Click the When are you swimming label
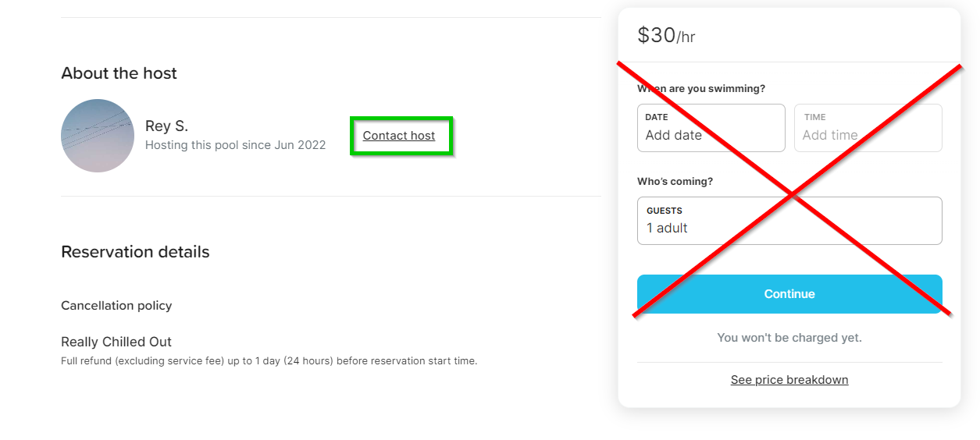 (x=701, y=89)
